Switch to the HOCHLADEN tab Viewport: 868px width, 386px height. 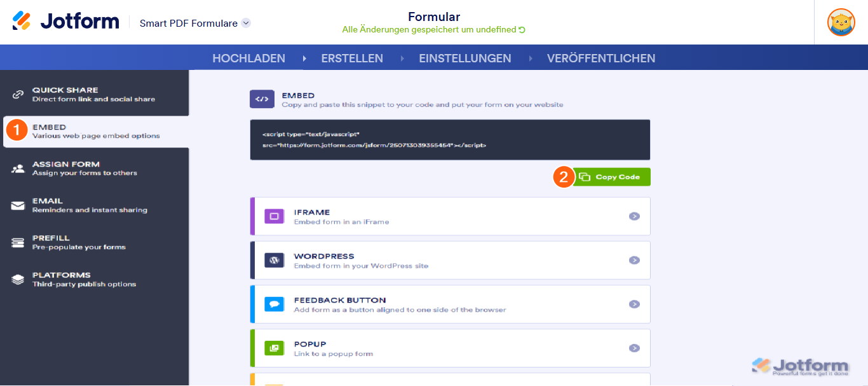(248, 58)
